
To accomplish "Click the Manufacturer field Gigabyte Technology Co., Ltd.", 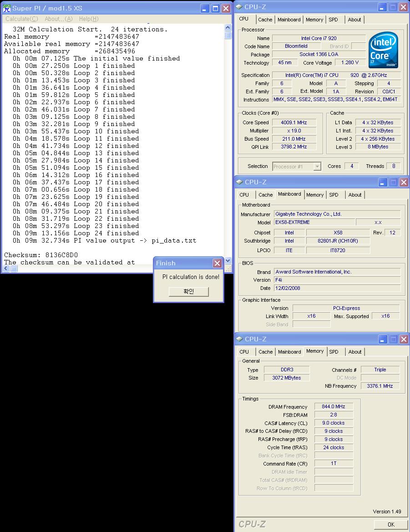I will (337, 214).
